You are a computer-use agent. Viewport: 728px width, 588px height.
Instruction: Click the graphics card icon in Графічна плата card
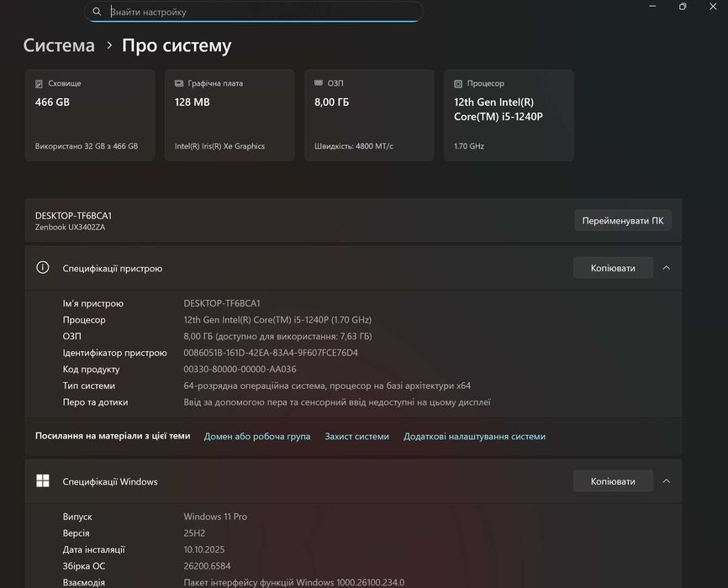179,83
